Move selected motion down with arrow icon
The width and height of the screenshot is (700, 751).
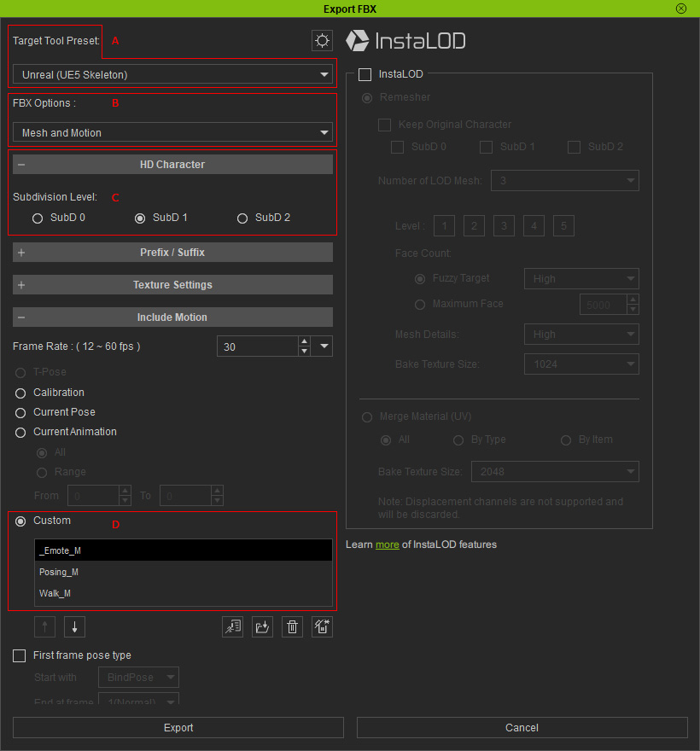click(x=74, y=627)
